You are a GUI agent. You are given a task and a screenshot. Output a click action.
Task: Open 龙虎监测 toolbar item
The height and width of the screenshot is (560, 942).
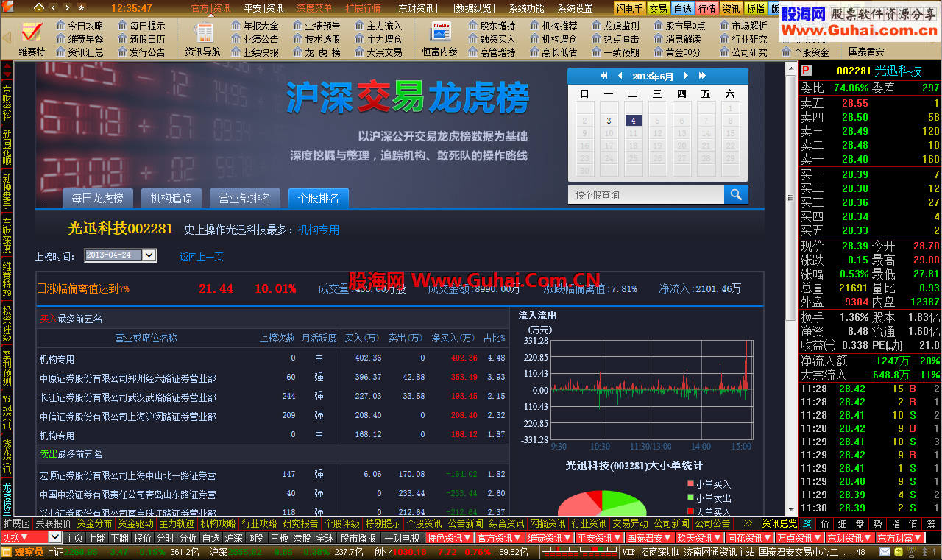616,26
